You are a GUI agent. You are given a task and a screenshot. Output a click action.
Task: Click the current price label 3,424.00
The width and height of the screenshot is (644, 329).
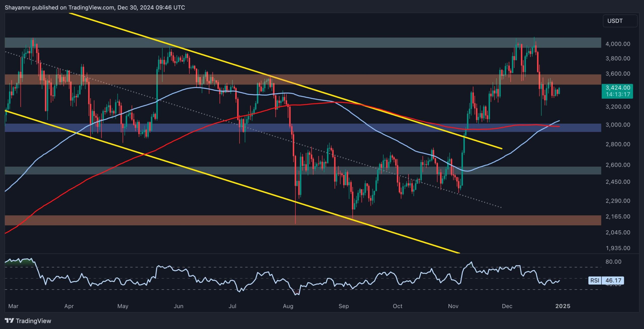618,88
